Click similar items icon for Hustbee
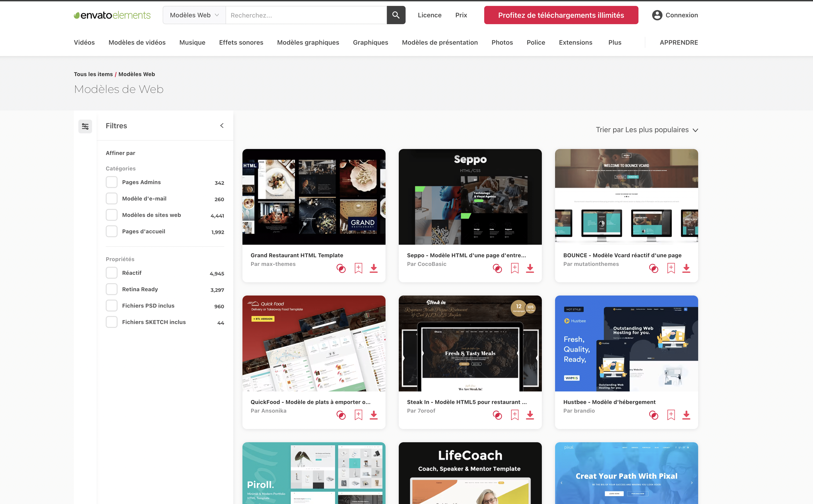This screenshot has width=813, height=504. pos(654,415)
